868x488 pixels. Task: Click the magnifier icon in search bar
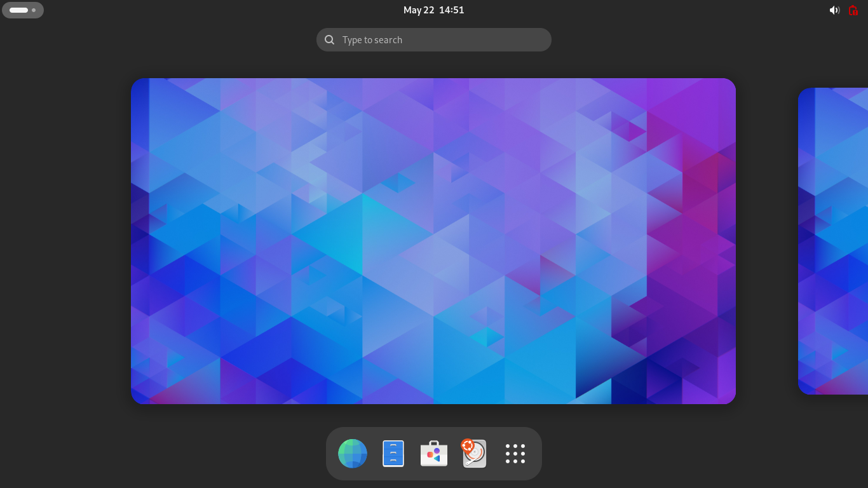click(x=330, y=40)
